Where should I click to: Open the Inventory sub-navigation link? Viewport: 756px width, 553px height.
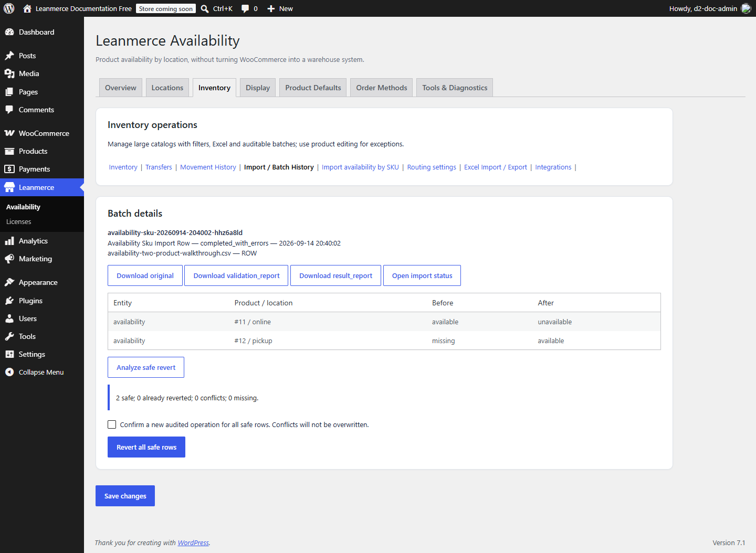(x=123, y=167)
